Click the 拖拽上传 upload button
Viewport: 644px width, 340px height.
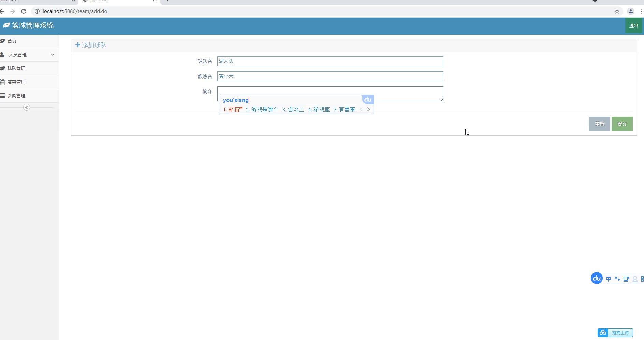click(x=615, y=332)
